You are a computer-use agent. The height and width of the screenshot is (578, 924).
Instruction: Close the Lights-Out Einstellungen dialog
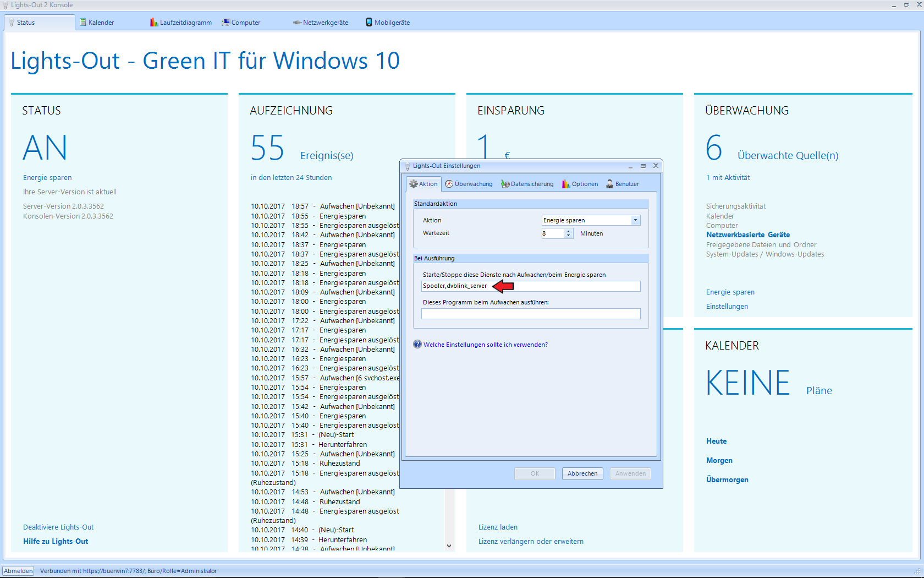point(656,166)
